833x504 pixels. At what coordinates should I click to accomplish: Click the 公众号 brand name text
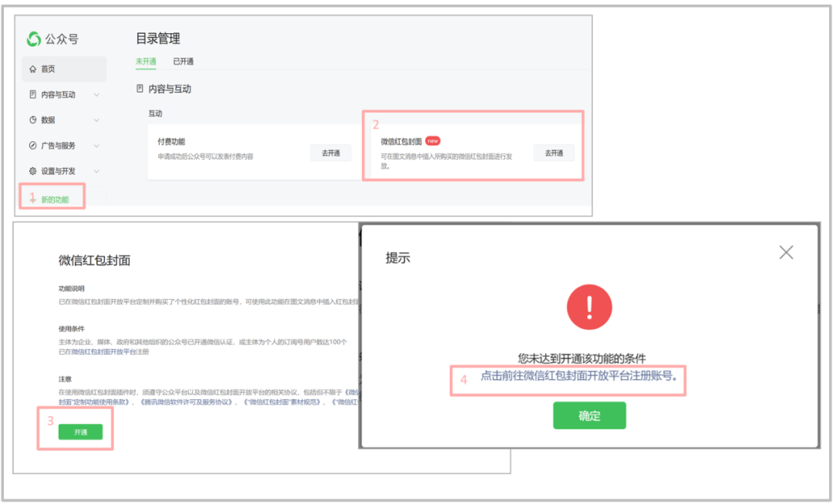tap(62, 39)
